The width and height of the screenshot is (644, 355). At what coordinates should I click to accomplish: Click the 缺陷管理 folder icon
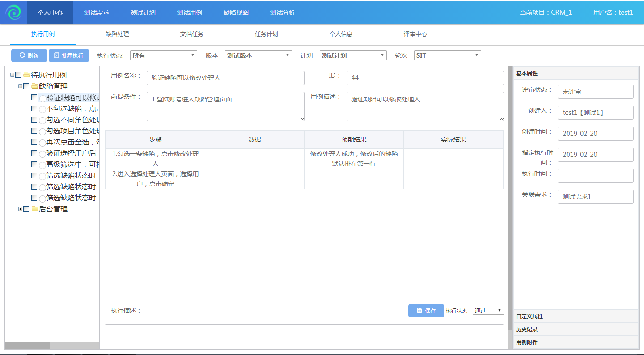click(x=34, y=86)
